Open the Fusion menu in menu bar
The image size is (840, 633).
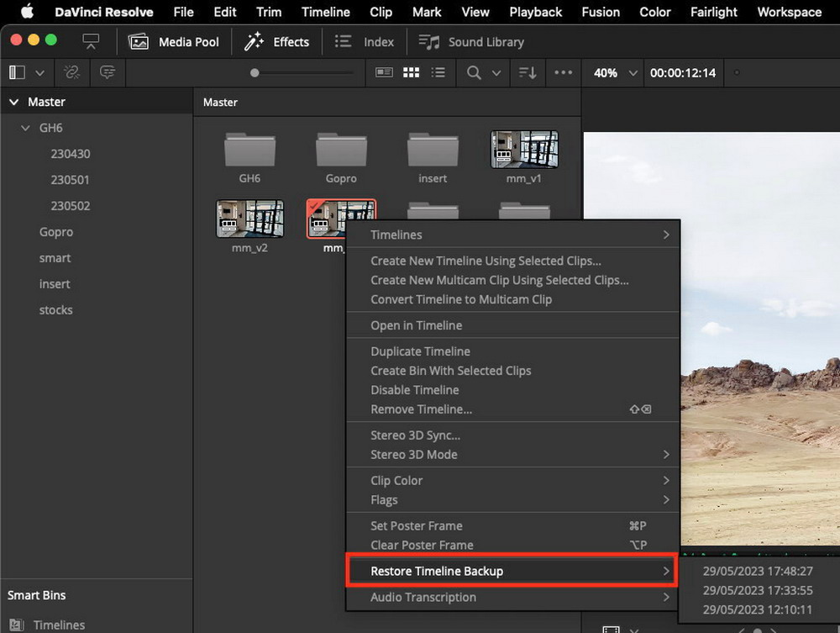coord(601,12)
